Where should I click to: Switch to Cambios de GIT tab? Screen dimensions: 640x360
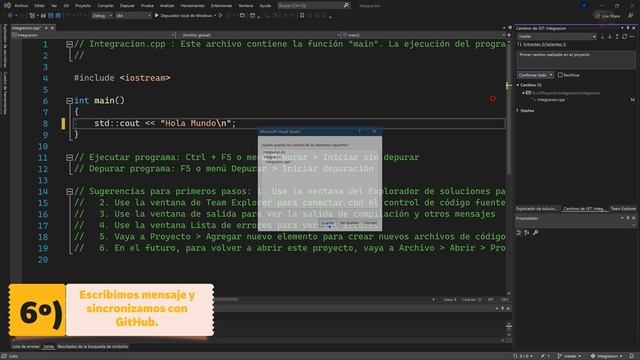coord(584,209)
